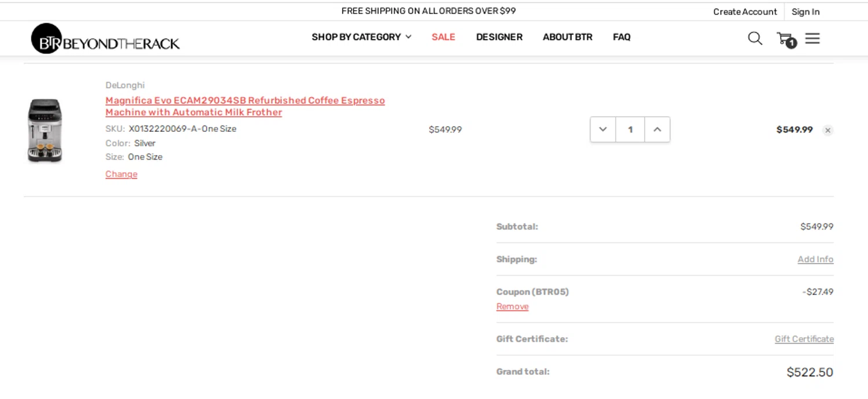Image resolution: width=868 pixels, height=399 pixels.
Task: Decrease quantity with down chevron
Action: pyautogui.click(x=603, y=130)
